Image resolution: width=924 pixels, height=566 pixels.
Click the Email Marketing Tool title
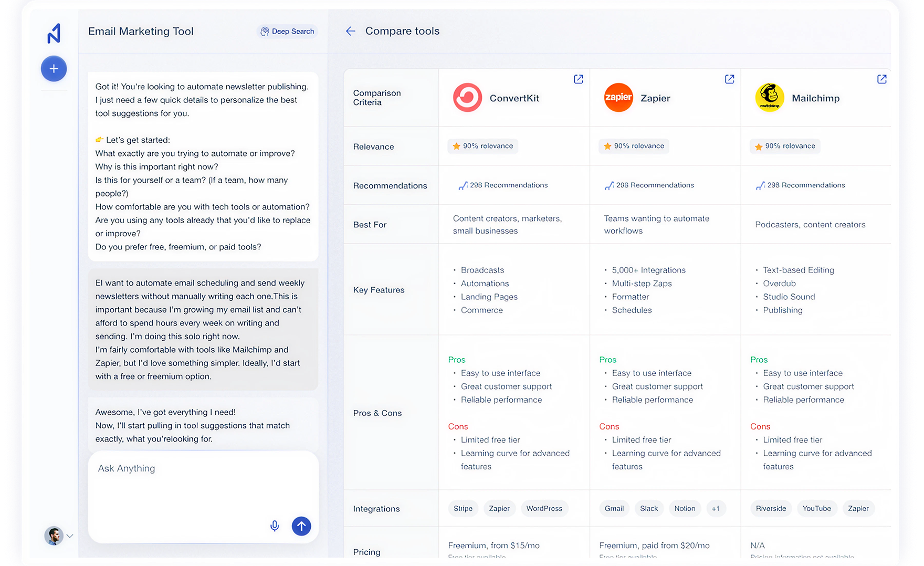pos(141,32)
